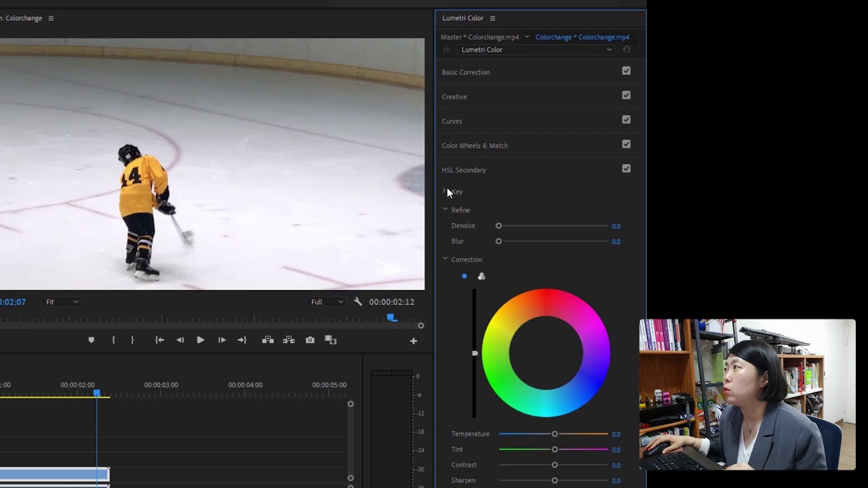
Task: Reset the Lumetri Color effect
Action: point(626,49)
